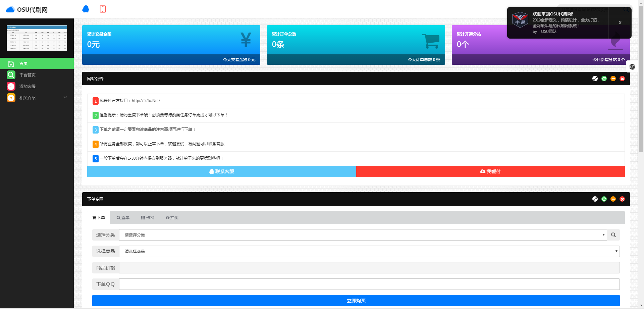Open the 选择分类 category dropdown
644x309 pixels.
[363, 235]
